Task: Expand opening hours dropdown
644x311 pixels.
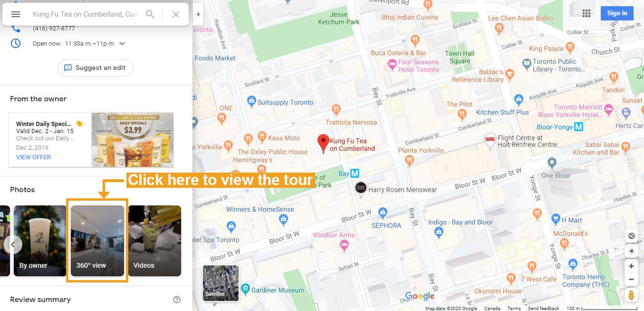Action: pyautogui.click(x=122, y=43)
